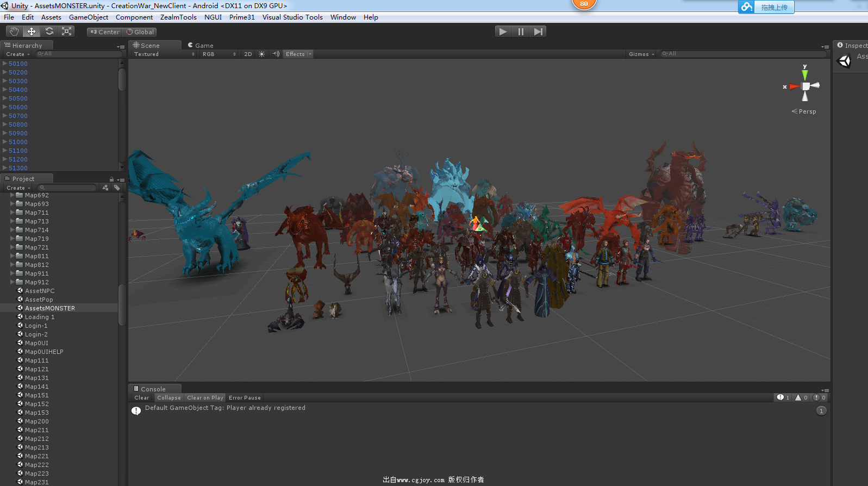Toggle scene lighting sun icon
868x486 pixels.
point(261,54)
